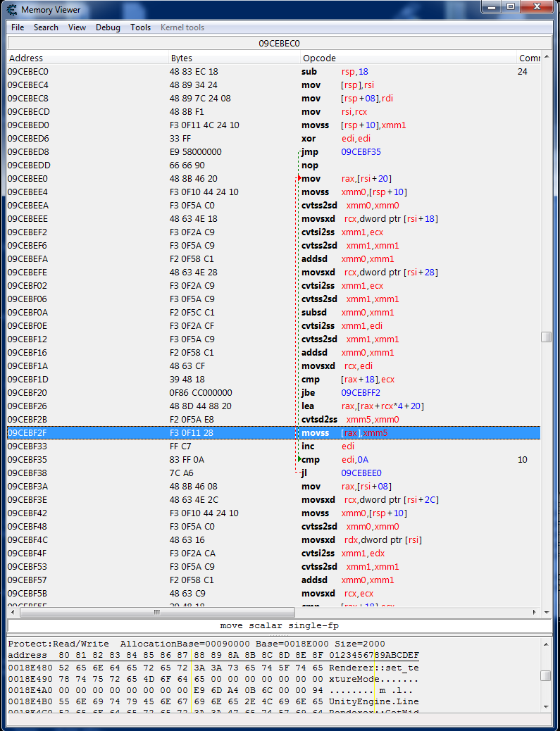The width and height of the screenshot is (560, 731).
Task: Click the hex view vertical scrollbar thumb
Action: click(546, 675)
